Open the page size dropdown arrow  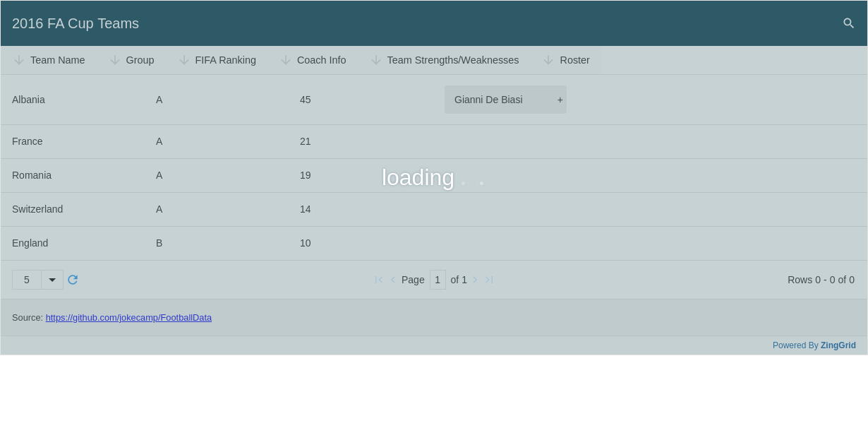pyautogui.click(x=52, y=280)
